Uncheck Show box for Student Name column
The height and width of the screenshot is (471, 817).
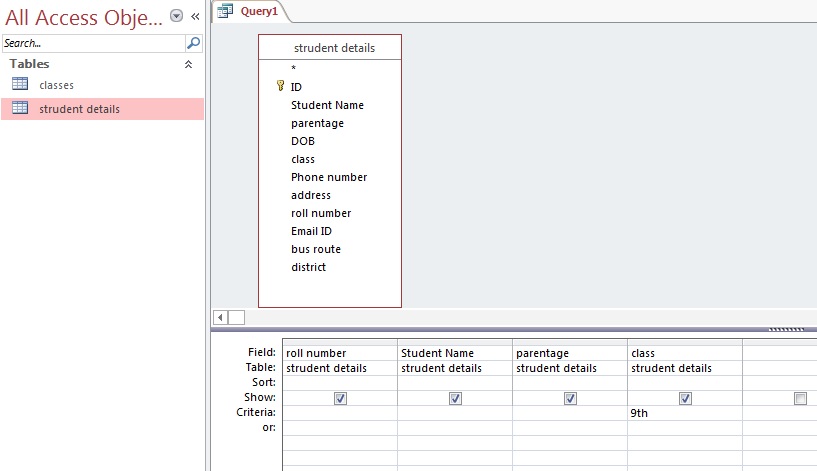[455, 398]
